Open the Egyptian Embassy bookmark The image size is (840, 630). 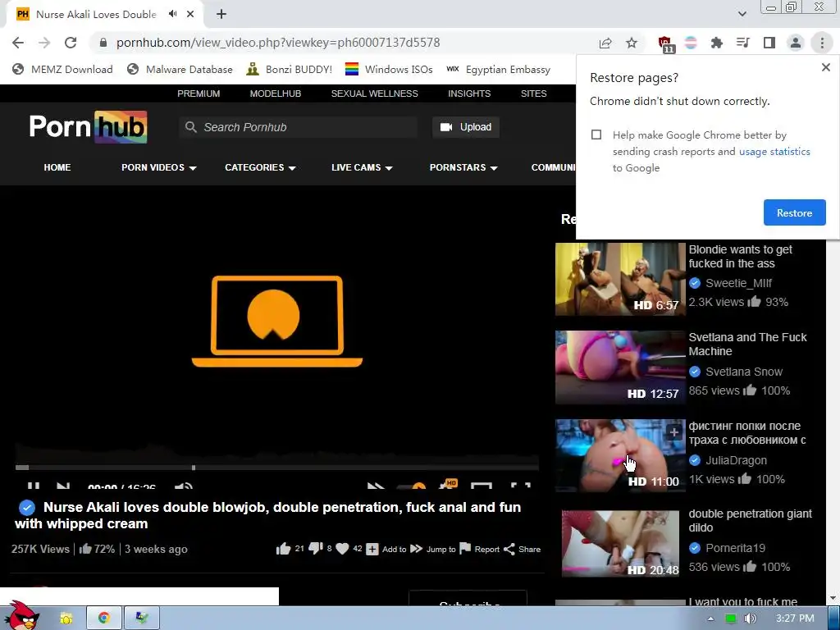click(x=498, y=69)
